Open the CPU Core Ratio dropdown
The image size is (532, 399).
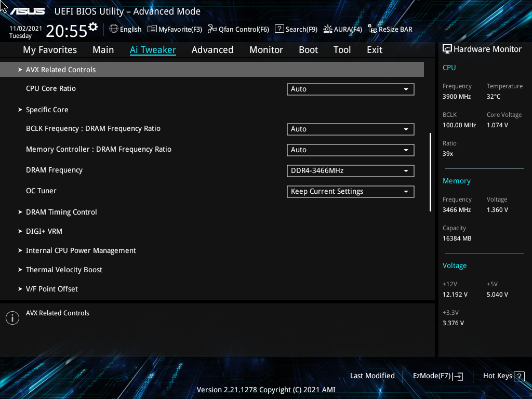click(x=351, y=89)
